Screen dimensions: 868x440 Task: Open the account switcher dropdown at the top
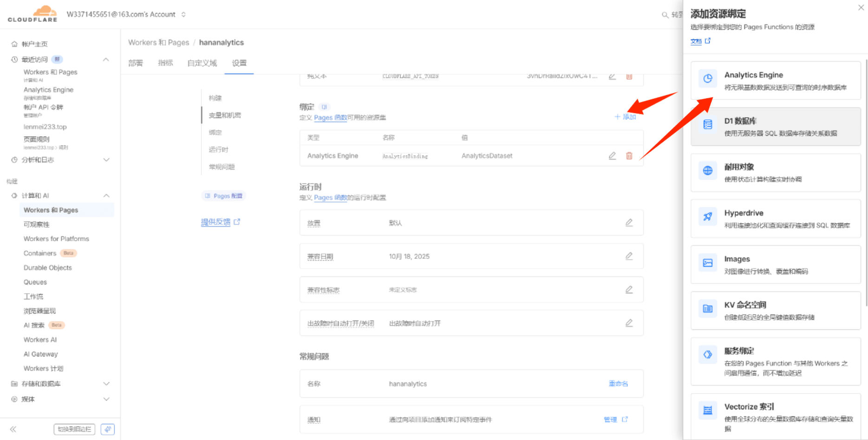183,14
